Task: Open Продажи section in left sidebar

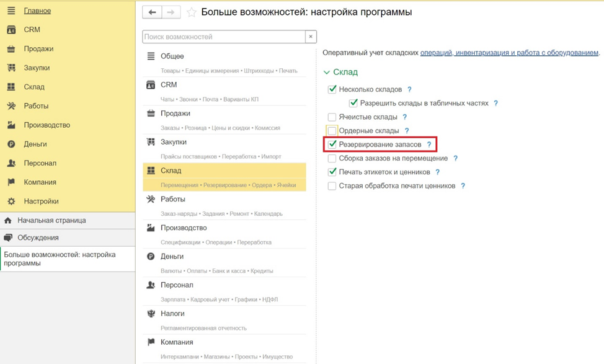Action: pyautogui.click(x=38, y=48)
